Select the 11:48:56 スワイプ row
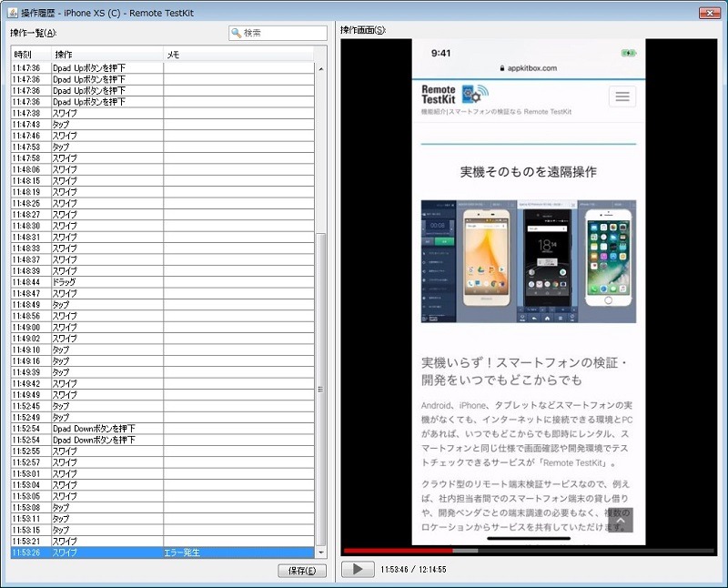The height and width of the screenshot is (588, 728). coord(163,316)
